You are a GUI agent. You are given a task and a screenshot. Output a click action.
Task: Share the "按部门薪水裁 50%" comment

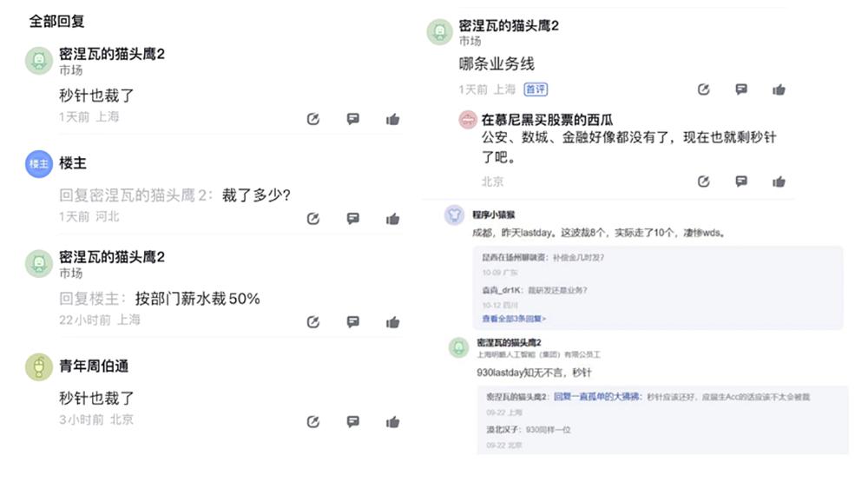pyautogui.click(x=313, y=321)
